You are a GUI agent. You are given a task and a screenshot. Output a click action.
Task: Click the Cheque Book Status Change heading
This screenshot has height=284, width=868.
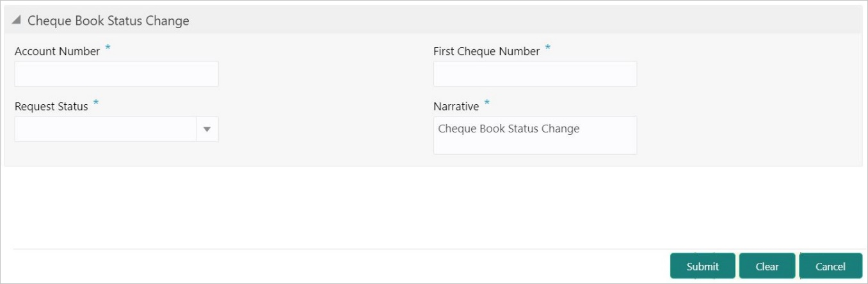coord(108,21)
